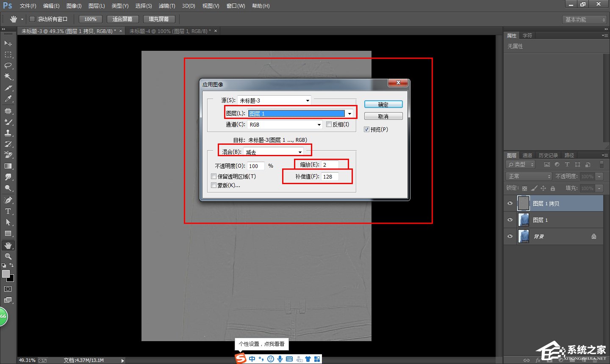
Task: Open the 滤镜 (Filter) menu
Action: pyautogui.click(x=166, y=6)
